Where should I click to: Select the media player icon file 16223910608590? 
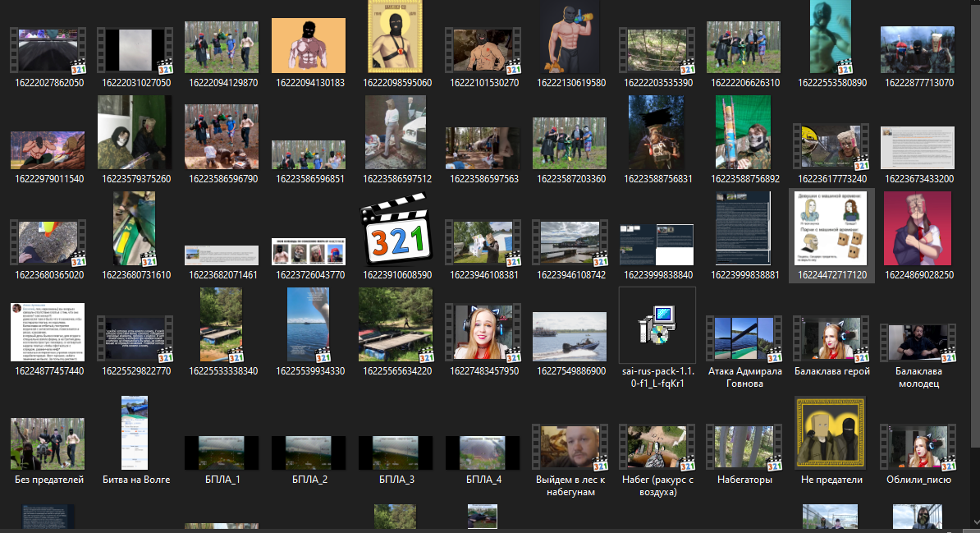(x=396, y=229)
